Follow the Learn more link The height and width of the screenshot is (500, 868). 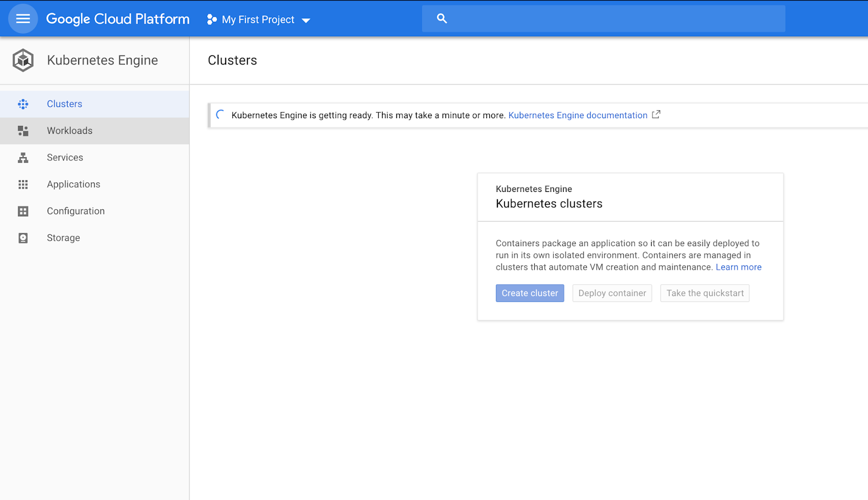click(x=738, y=267)
